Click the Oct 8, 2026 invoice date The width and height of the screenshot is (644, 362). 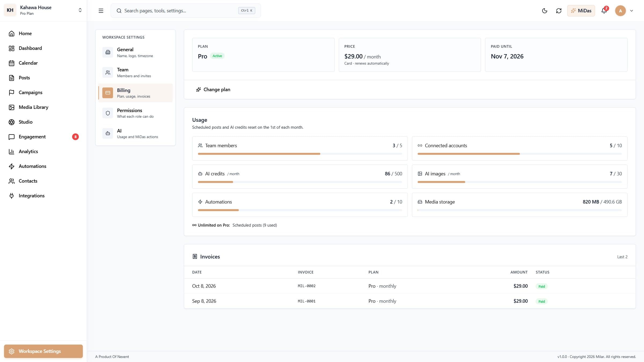coord(204,286)
